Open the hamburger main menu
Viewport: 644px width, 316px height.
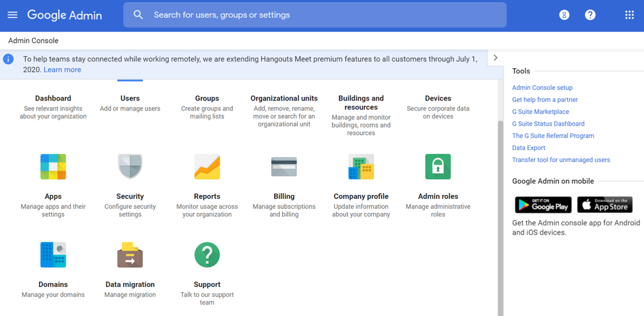point(13,15)
